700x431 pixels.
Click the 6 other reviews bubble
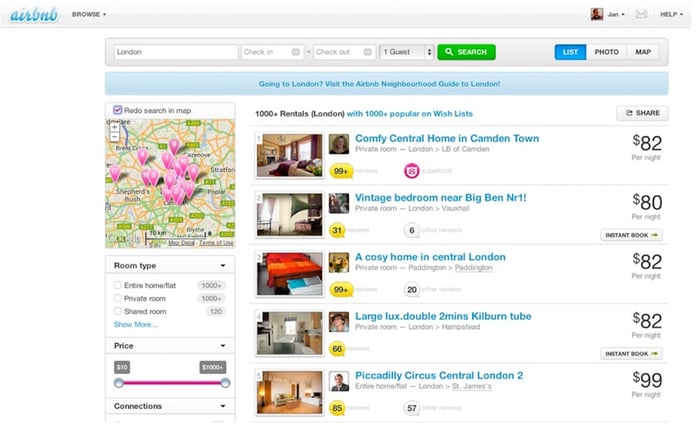coord(412,230)
